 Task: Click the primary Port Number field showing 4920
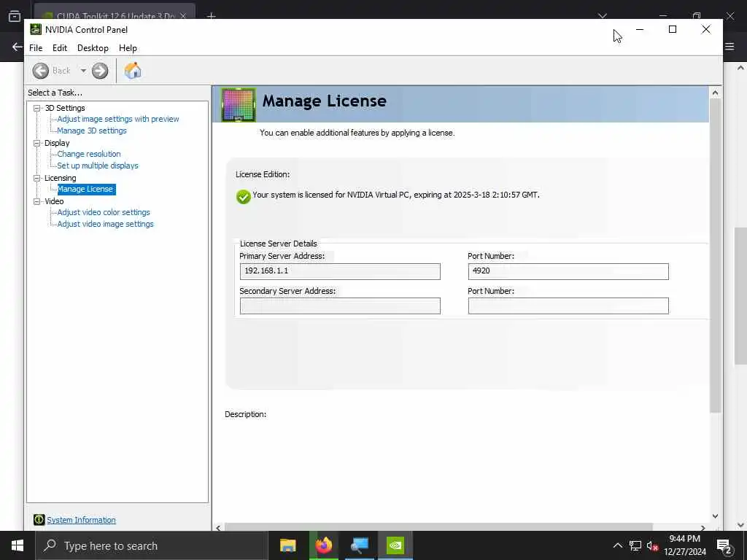click(x=568, y=271)
